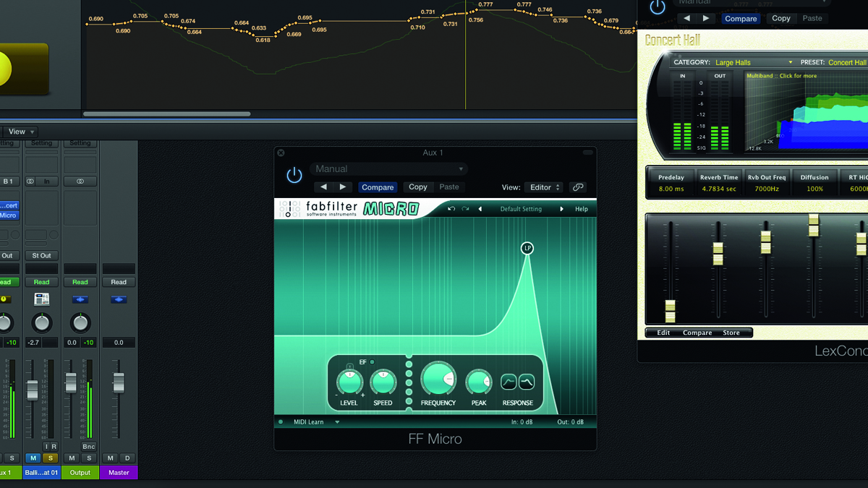Open the Edit tab in Lexicon
The image size is (868, 488).
[663, 333]
